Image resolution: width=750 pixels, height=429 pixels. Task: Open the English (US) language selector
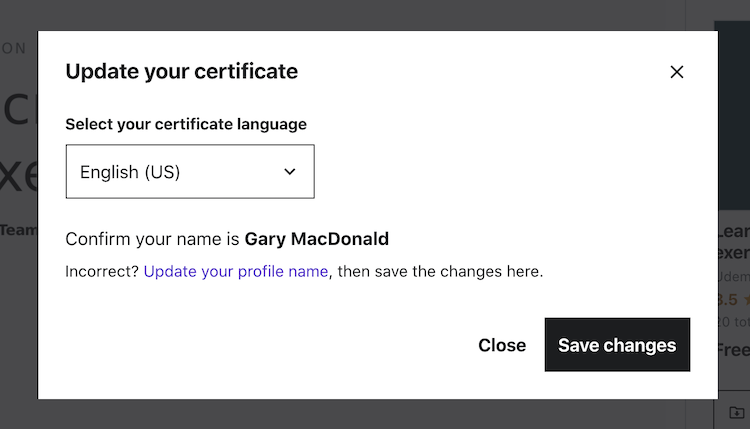[190, 172]
